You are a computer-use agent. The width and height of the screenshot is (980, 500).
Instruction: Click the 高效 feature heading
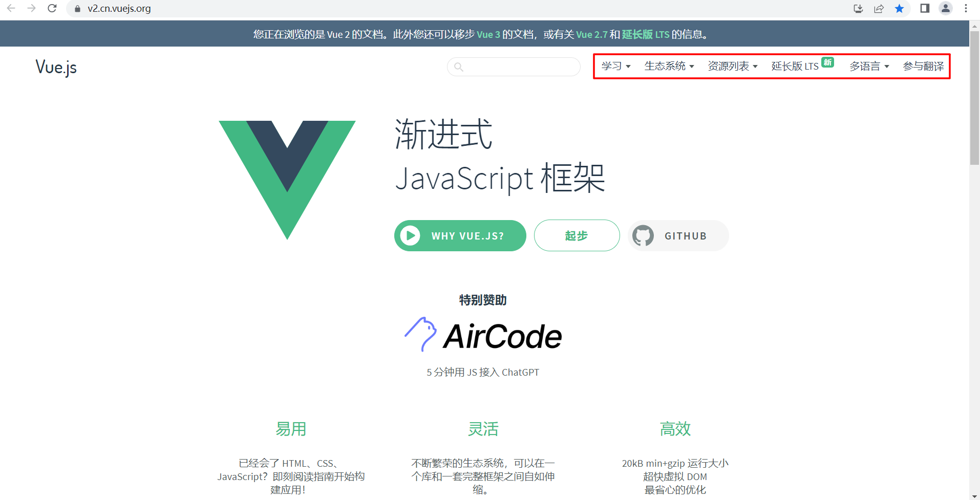pos(675,429)
